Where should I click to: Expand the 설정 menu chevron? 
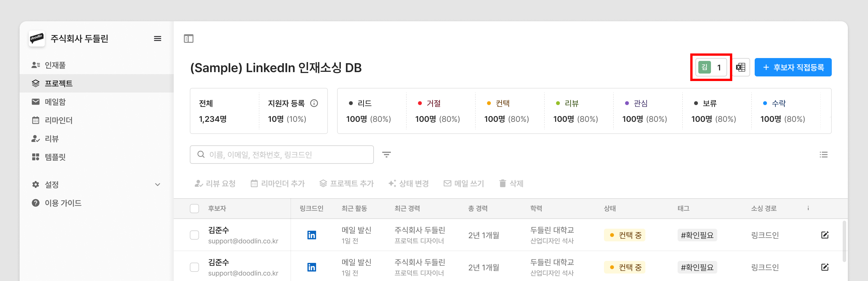click(157, 184)
